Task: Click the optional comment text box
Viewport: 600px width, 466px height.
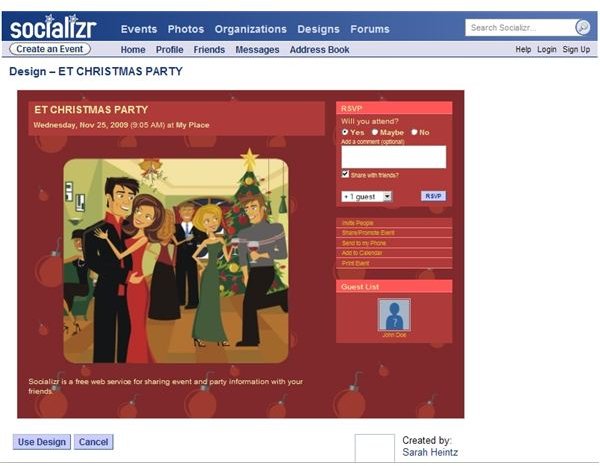Action: [393, 157]
